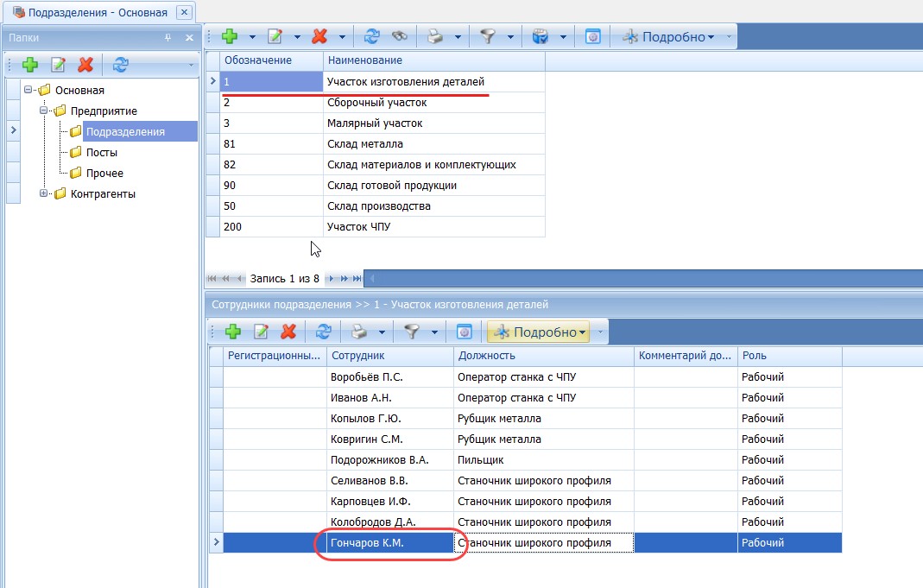Delete selected department with red X icon
This screenshot has width=923, height=588.
pos(319,36)
